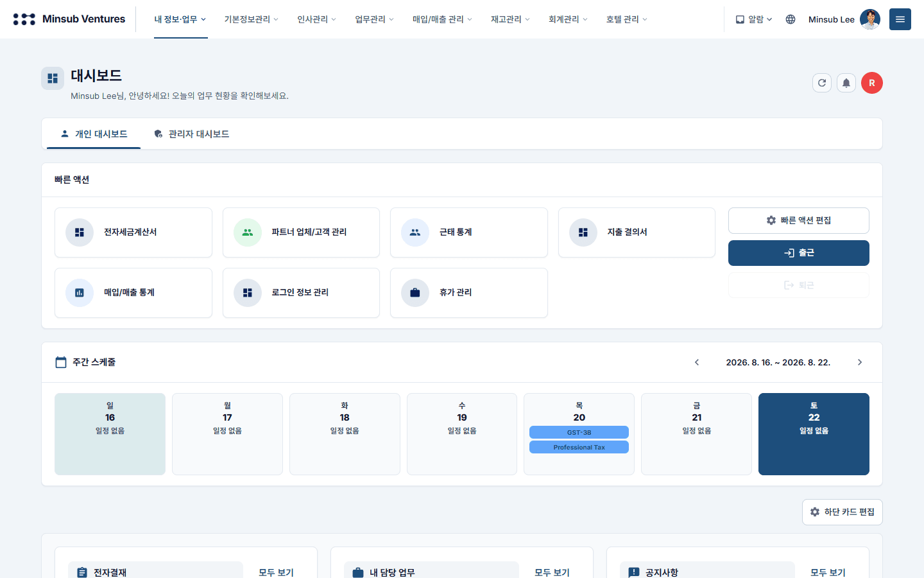The image size is (924, 578).
Task: Expand the 매입/매출 관리 menu
Action: click(443, 19)
